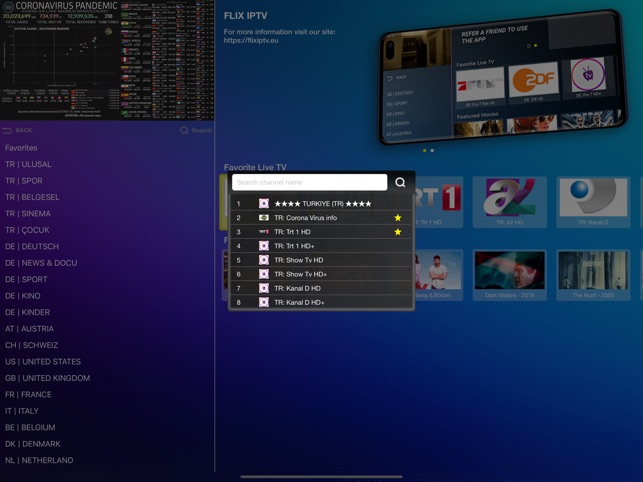Open the DE | SPORT category
This screenshot has height=482, width=643.
click(x=26, y=279)
